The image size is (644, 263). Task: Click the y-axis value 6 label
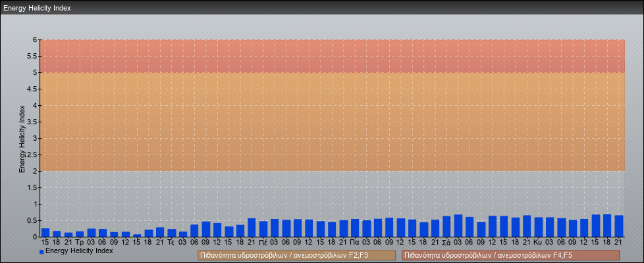click(34, 39)
